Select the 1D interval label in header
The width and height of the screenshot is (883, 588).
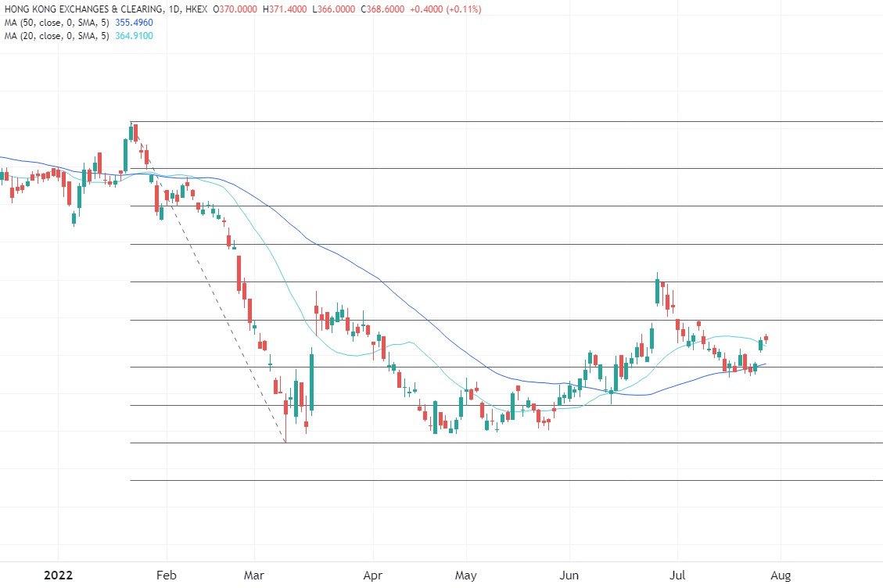(x=175, y=9)
